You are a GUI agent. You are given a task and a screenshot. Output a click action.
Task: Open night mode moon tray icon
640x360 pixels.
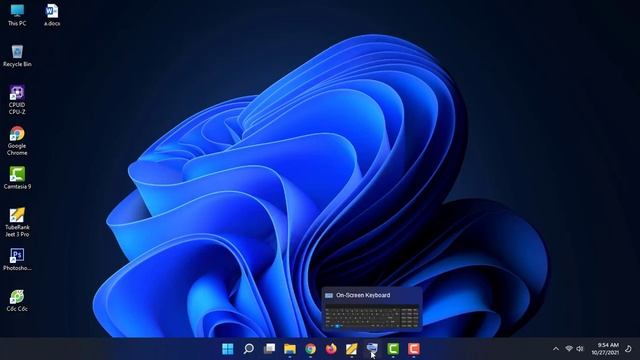[x=629, y=349]
